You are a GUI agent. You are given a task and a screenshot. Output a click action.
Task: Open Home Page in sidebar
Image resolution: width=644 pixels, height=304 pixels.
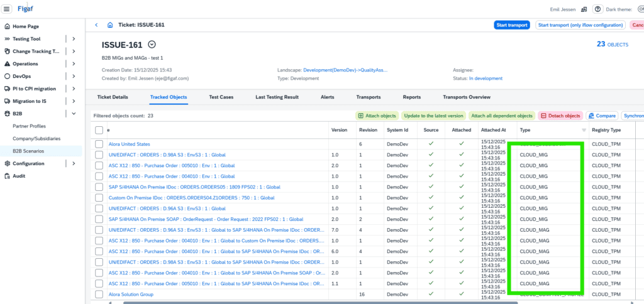[26, 26]
